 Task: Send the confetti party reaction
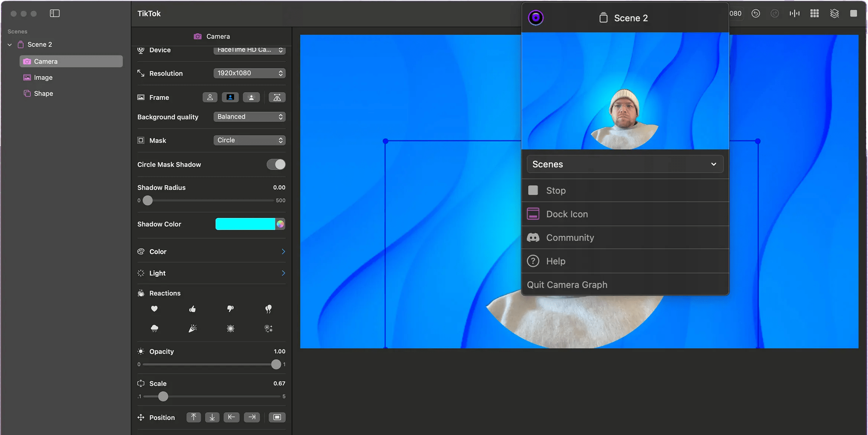click(192, 328)
